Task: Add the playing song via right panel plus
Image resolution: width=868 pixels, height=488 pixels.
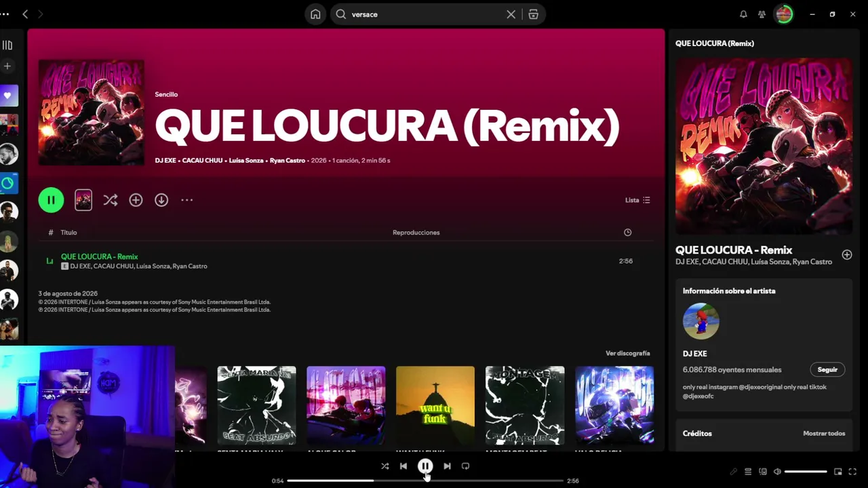Action: click(847, 255)
